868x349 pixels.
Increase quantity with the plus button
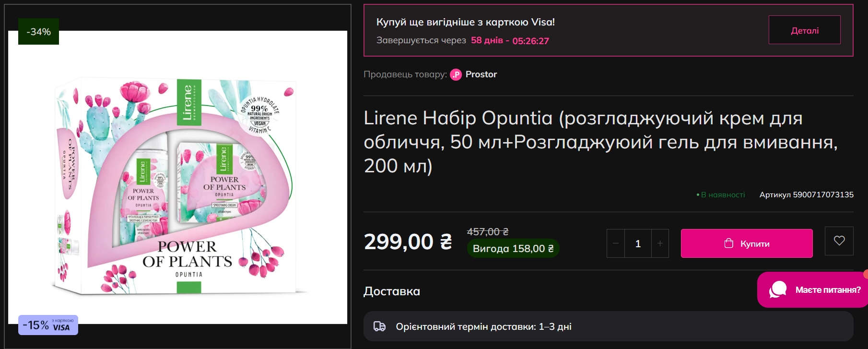point(660,243)
